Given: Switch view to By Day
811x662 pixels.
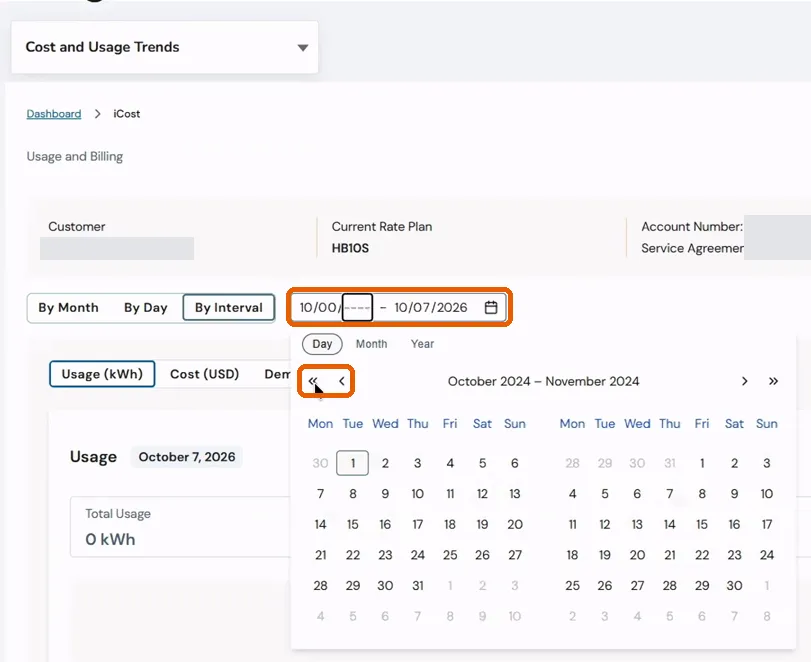Looking at the screenshot, I should click(146, 308).
